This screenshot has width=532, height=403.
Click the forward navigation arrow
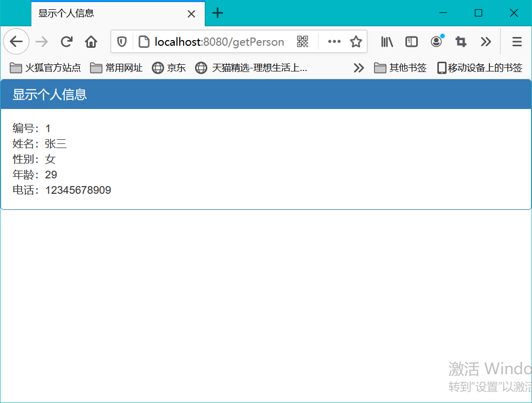pyautogui.click(x=42, y=42)
